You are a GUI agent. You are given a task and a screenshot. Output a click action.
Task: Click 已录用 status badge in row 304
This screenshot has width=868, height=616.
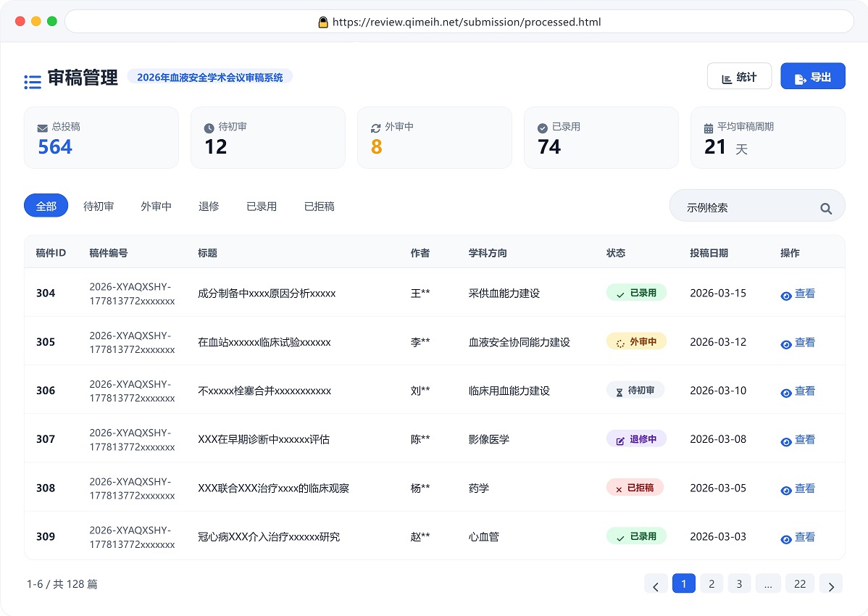coord(636,293)
